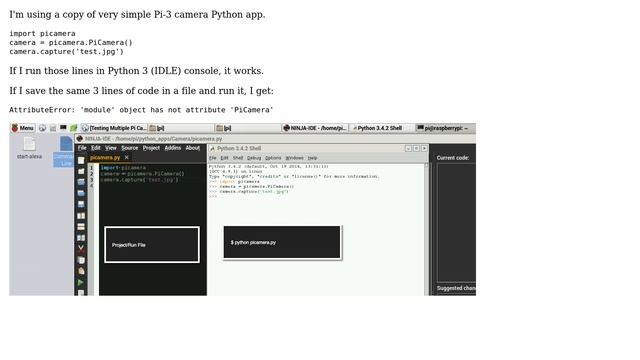Screen dimensions: 640x360
Task: Click the Cut scissors icon in NINJA-IDE toolbar
Action: [81, 249]
